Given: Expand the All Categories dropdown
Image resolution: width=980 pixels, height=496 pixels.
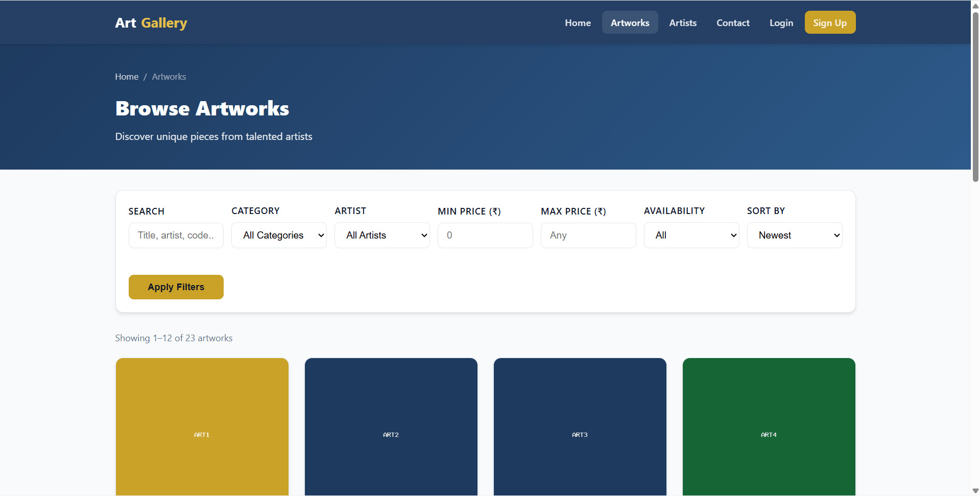Looking at the screenshot, I should click(279, 235).
